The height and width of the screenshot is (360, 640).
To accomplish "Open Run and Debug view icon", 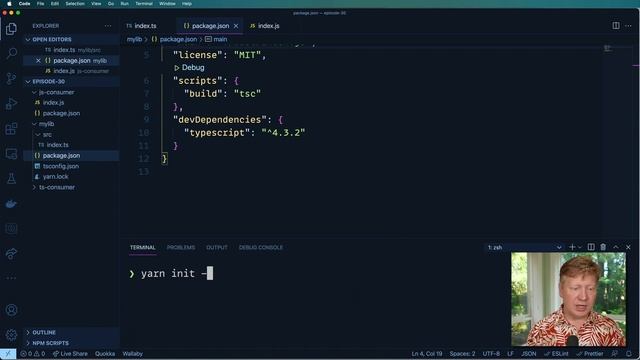I will tap(11, 103).
